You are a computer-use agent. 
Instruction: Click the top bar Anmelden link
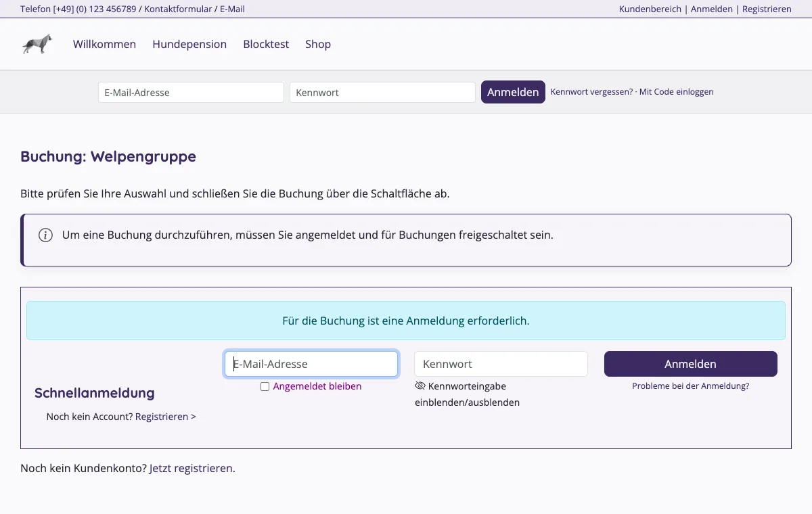click(x=712, y=9)
